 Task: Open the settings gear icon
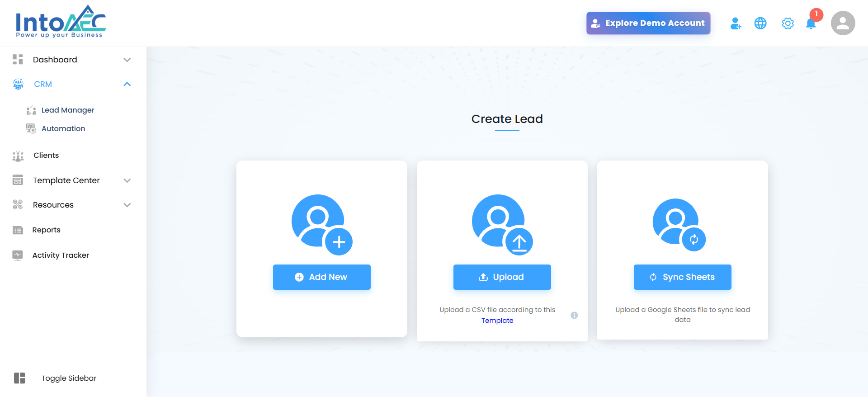(788, 24)
